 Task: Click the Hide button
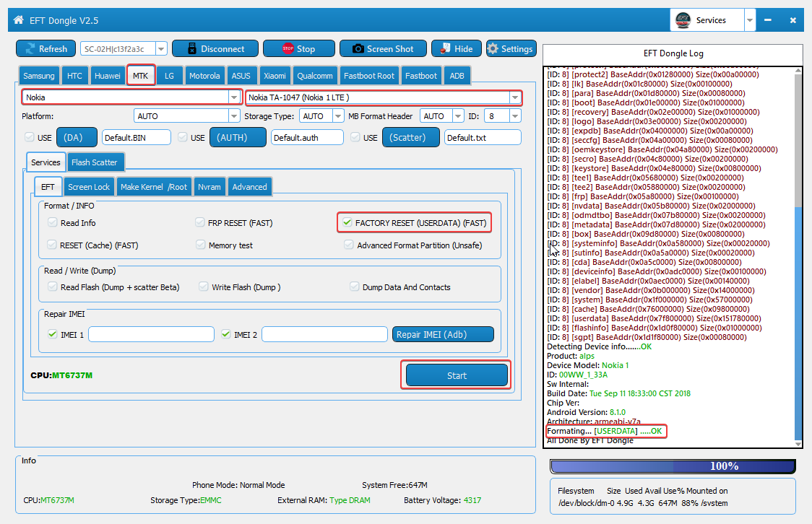point(457,48)
